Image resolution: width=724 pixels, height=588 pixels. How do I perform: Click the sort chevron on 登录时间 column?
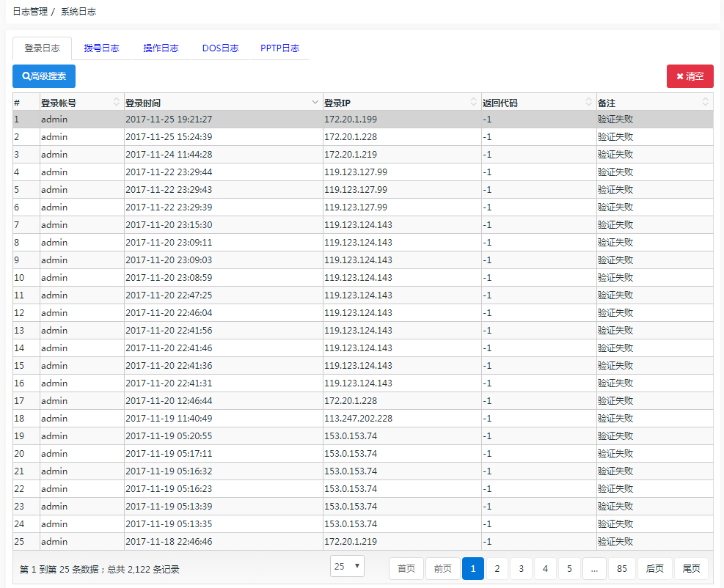[315, 102]
